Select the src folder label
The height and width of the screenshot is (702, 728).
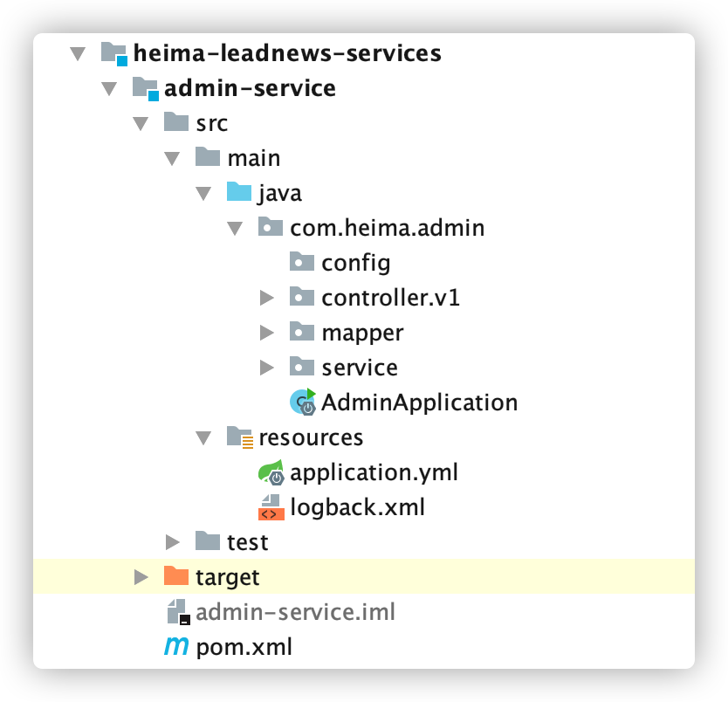(x=212, y=123)
